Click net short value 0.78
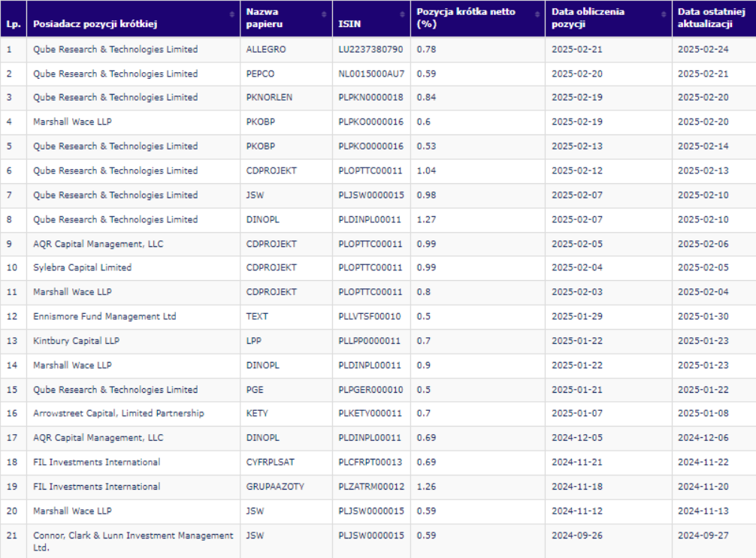The width and height of the screenshot is (756, 558). (x=426, y=49)
